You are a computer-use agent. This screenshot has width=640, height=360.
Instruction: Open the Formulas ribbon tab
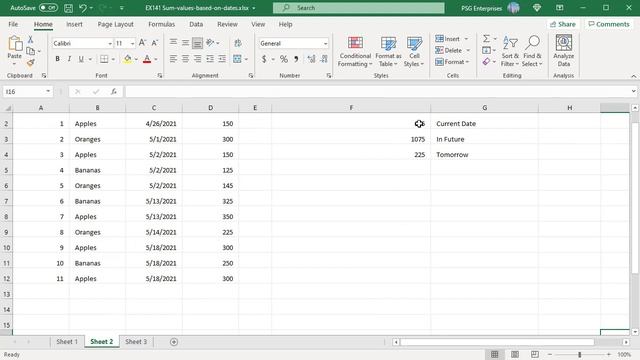click(162, 24)
